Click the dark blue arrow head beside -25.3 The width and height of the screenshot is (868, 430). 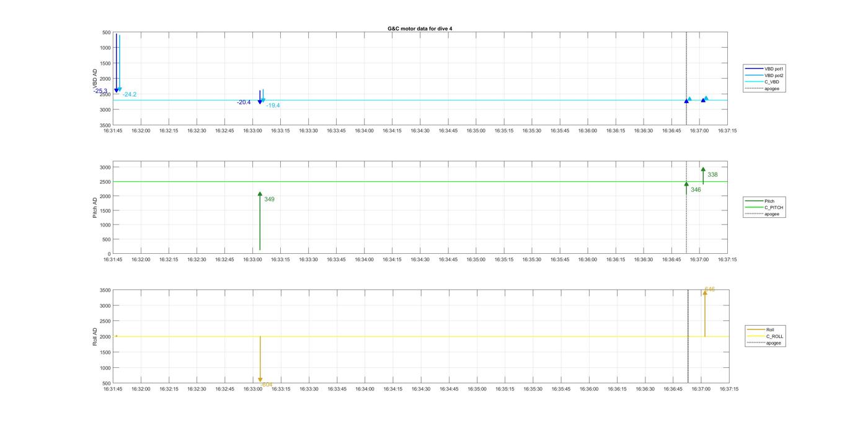tap(116, 91)
